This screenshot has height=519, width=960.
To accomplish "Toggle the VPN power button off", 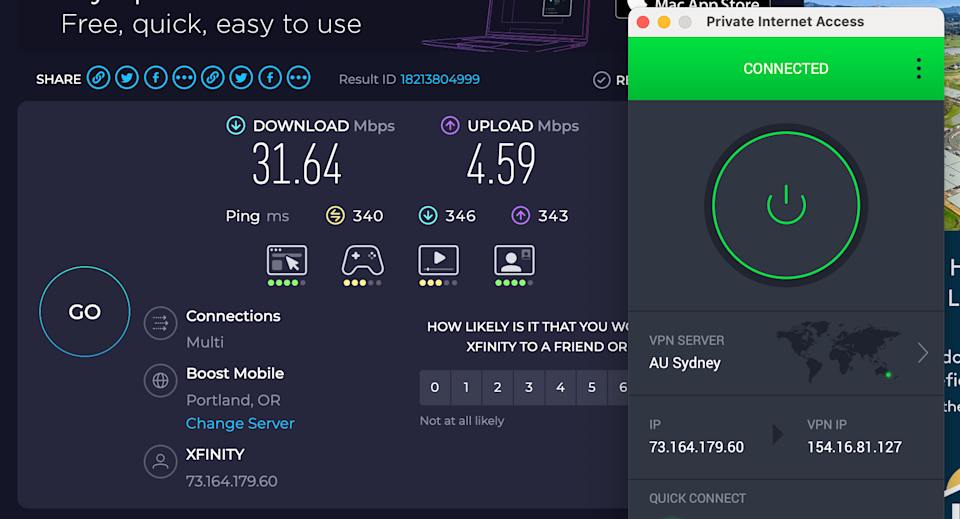I will click(786, 204).
